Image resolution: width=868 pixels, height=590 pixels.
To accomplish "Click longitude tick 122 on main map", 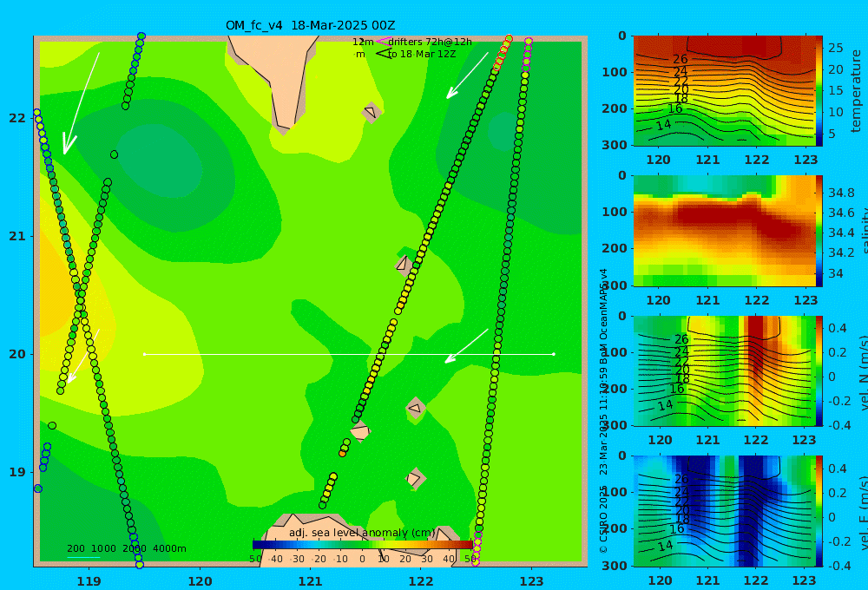I will click(x=421, y=581).
